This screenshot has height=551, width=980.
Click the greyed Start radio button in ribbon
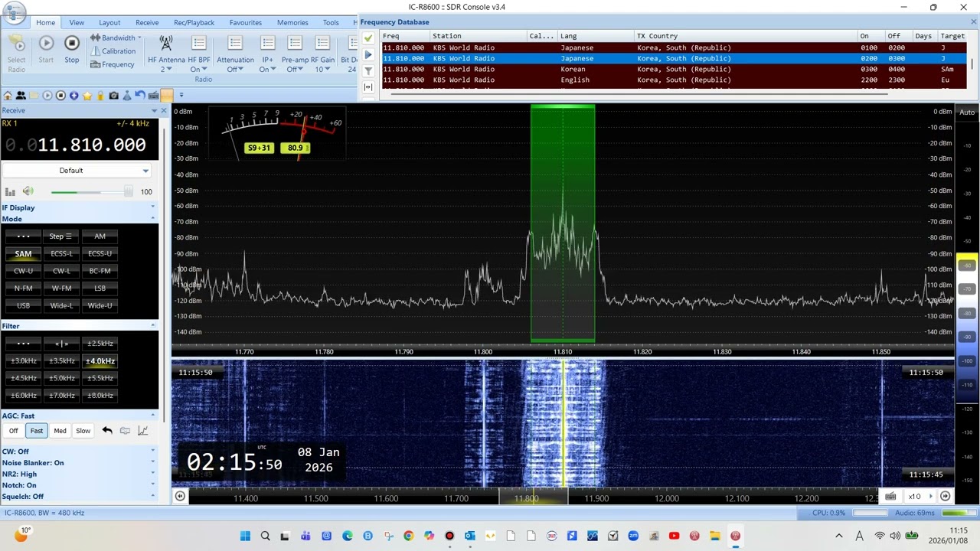tap(46, 50)
